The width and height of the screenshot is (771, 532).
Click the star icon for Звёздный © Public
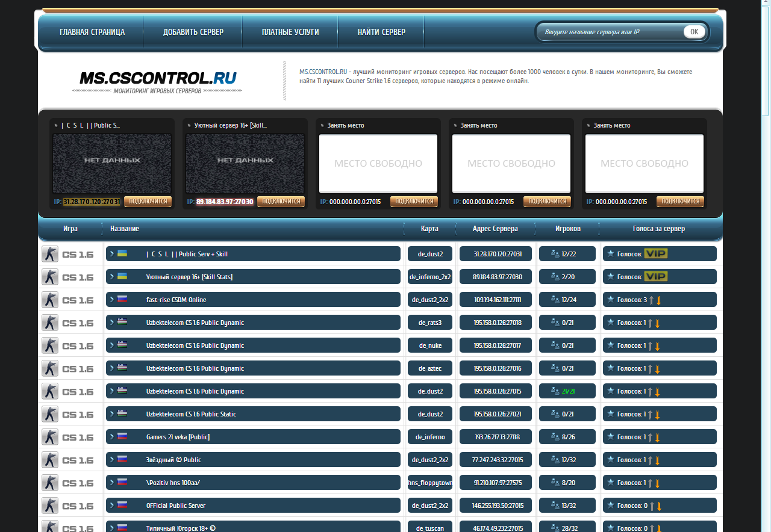click(x=610, y=460)
